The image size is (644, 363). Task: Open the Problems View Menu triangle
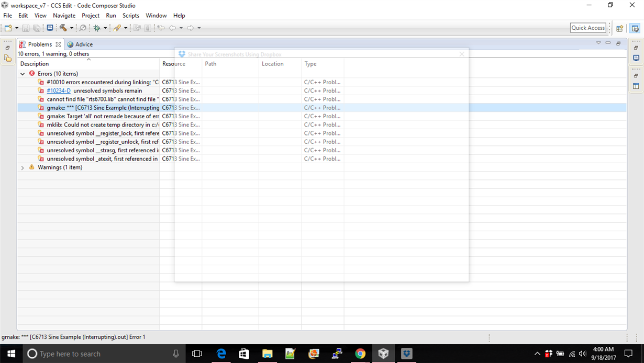(598, 43)
